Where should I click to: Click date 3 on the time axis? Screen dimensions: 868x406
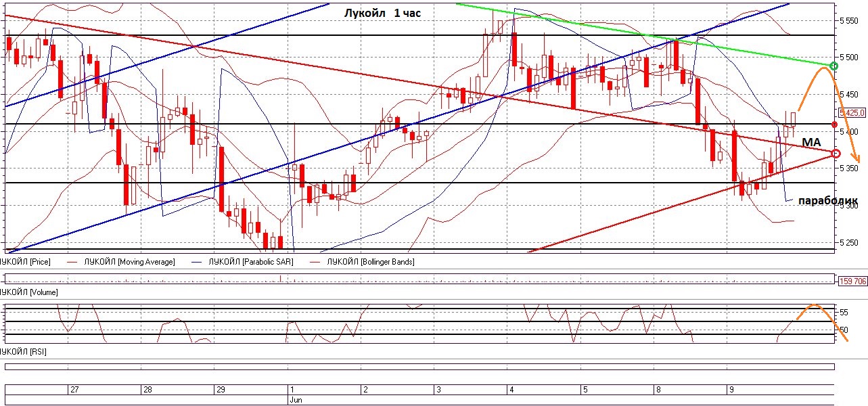tap(438, 390)
